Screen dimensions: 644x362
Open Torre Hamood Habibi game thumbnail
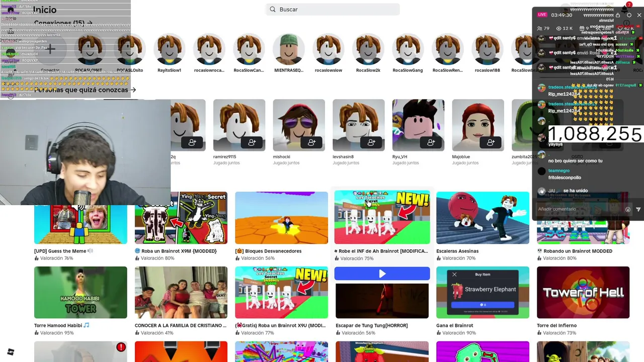coord(80,292)
